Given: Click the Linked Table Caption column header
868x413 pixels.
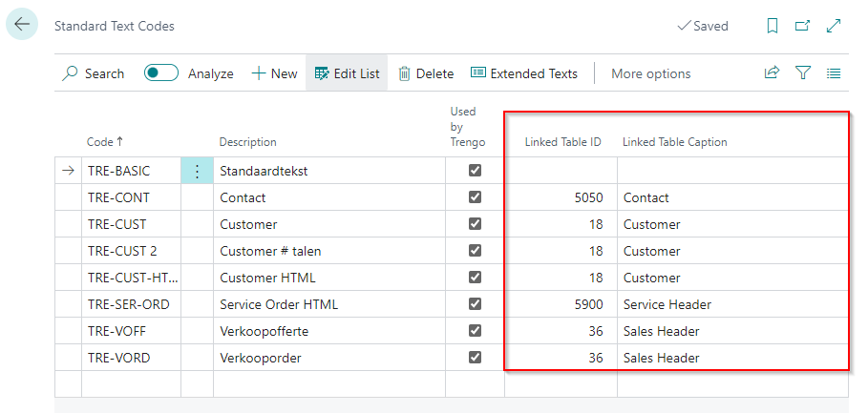Looking at the screenshot, I should click(675, 142).
